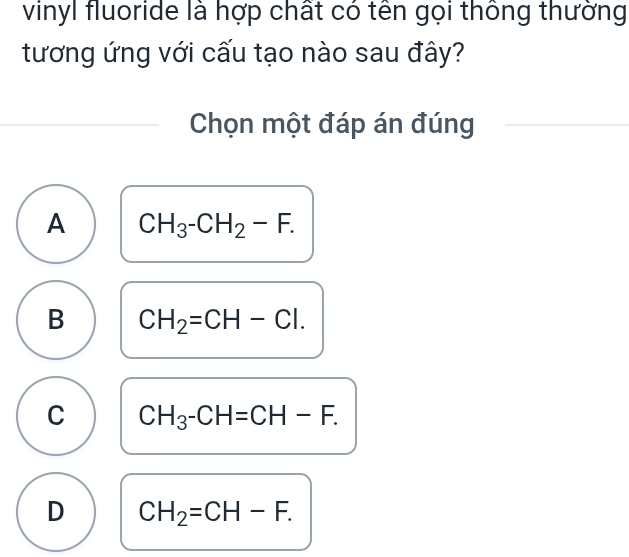The width and height of the screenshot is (629, 557).
Task: Choose the CH2=CH-F answer box
Action: click(x=217, y=512)
